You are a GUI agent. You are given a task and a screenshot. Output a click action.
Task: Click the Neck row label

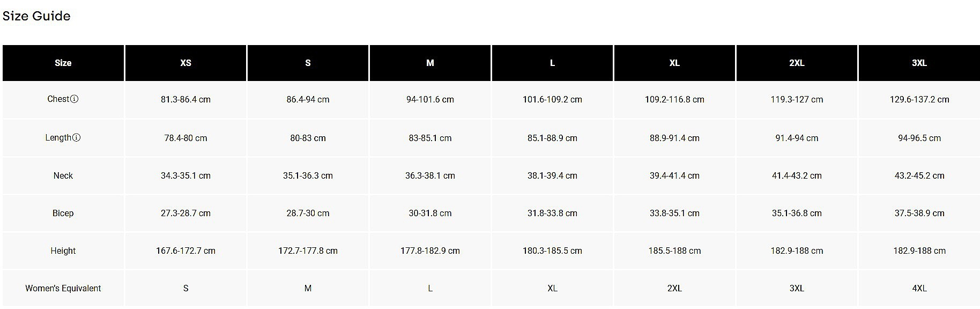point(63,176)
